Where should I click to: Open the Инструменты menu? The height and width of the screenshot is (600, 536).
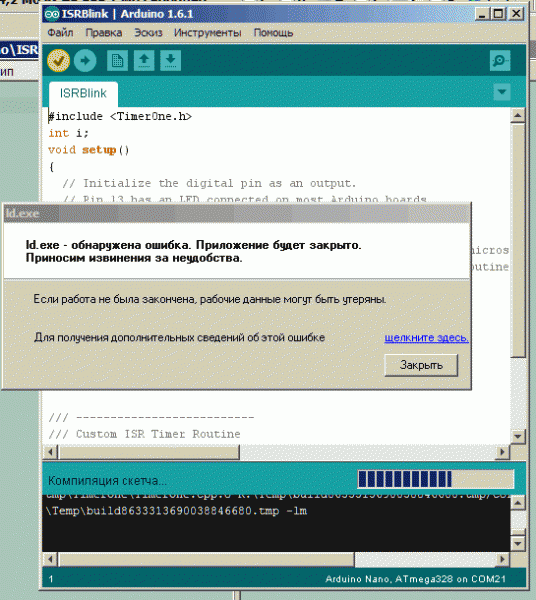pos(207,33)
